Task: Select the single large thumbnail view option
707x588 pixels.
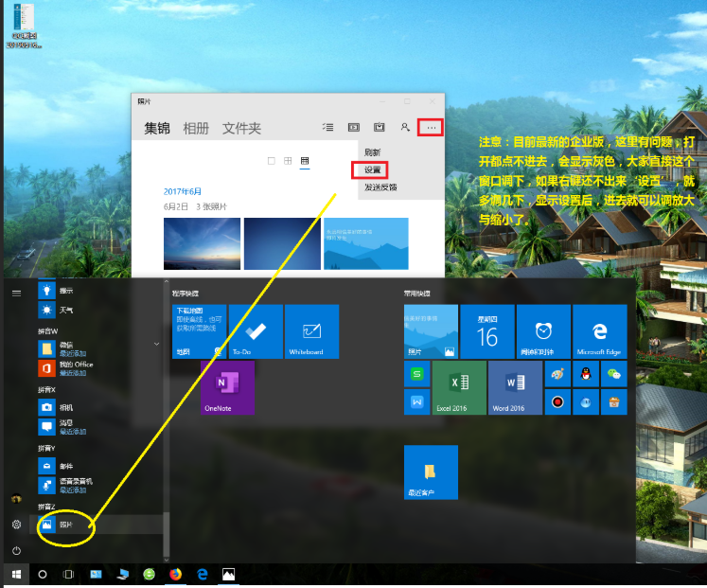Action: coord(272,161)
